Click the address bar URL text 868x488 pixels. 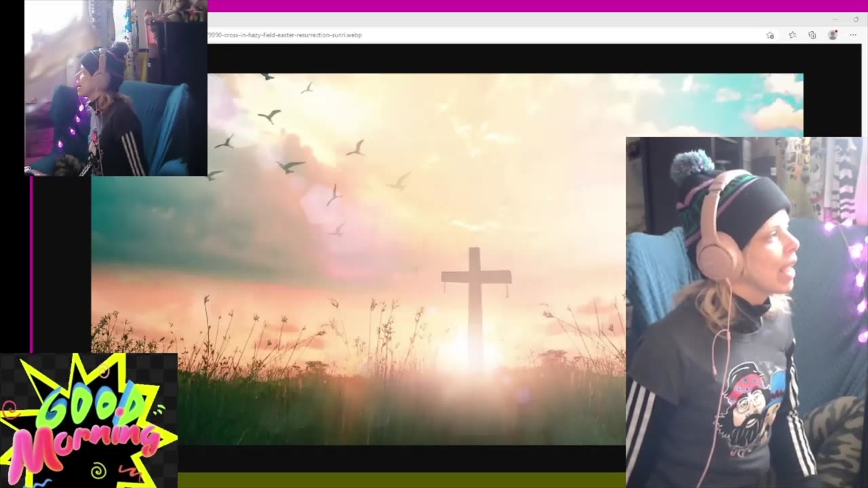click(285, 35)
